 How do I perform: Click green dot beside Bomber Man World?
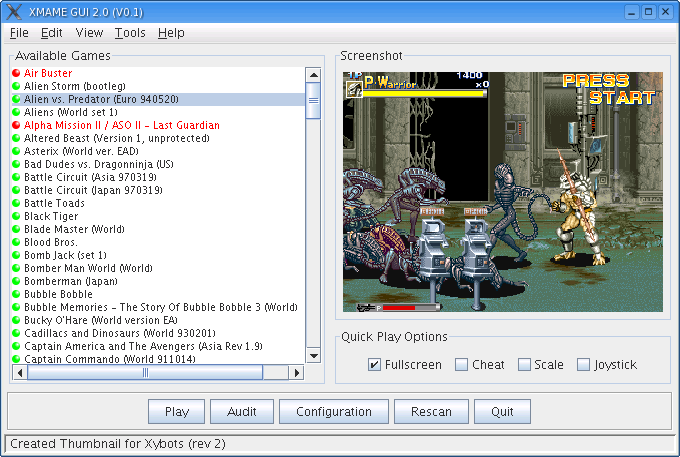16,268
